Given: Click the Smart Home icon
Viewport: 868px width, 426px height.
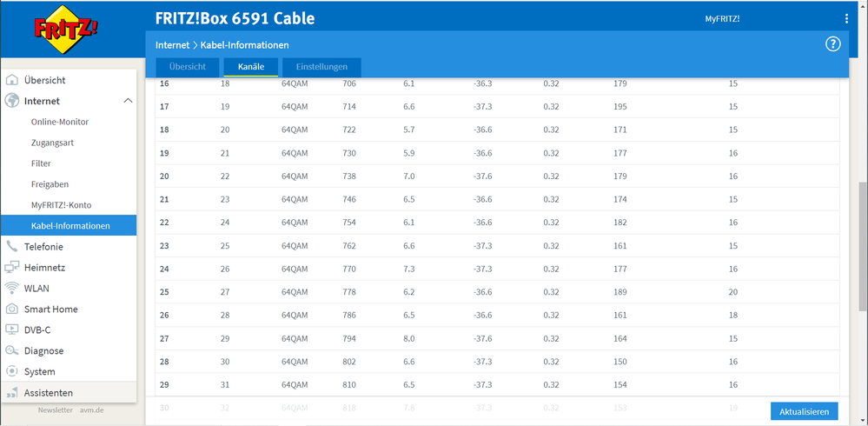Looking at the screenshot, I should [x=12, y=310].
